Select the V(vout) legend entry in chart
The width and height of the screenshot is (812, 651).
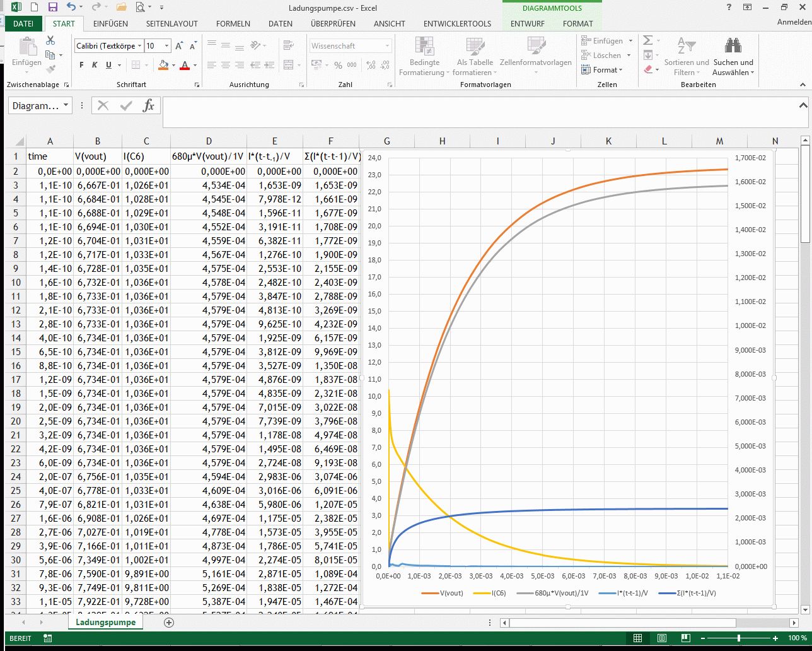(x=443, y=593)
